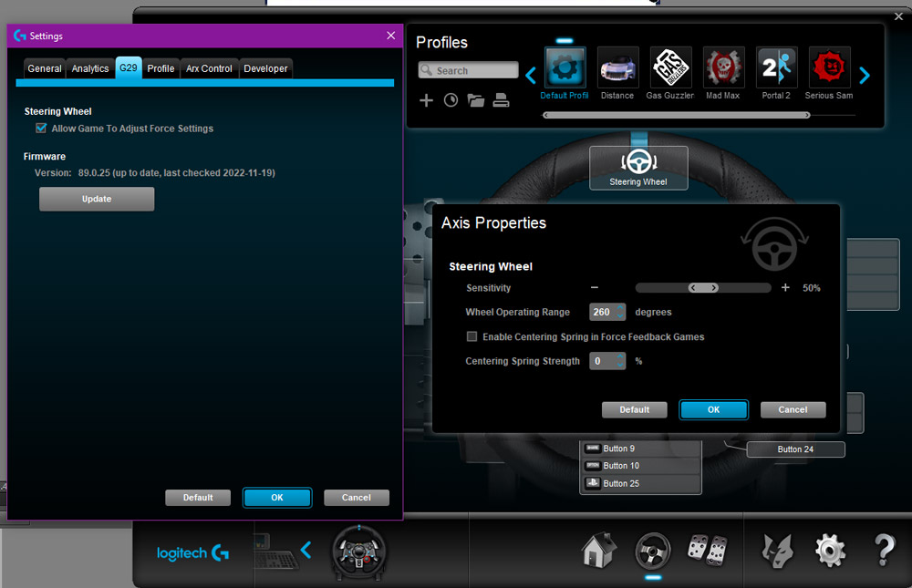Screen dimensions: 912x588
Task: Go to the Home icon in bottom bar
Action: [599, 550]
